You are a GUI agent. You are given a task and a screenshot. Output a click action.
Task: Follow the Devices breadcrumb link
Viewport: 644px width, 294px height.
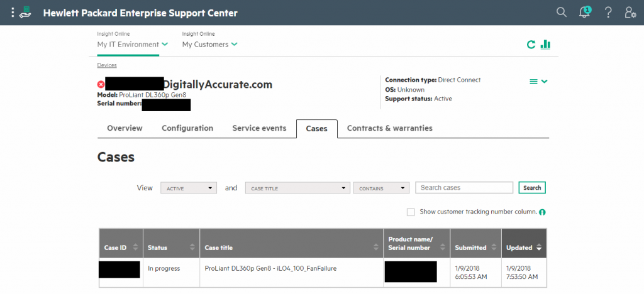(106, 65)
